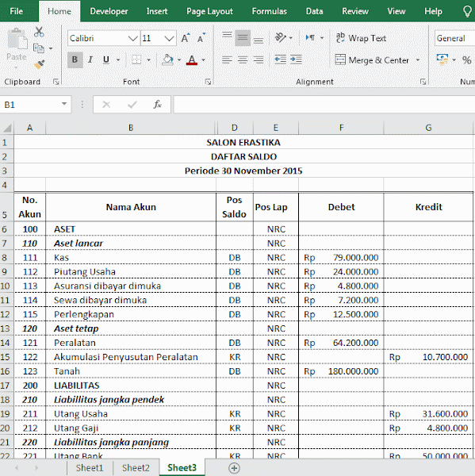This screenshot has width=475, height=476.
Task: Click the Increase Font Size icon
Action: point(186,38)
